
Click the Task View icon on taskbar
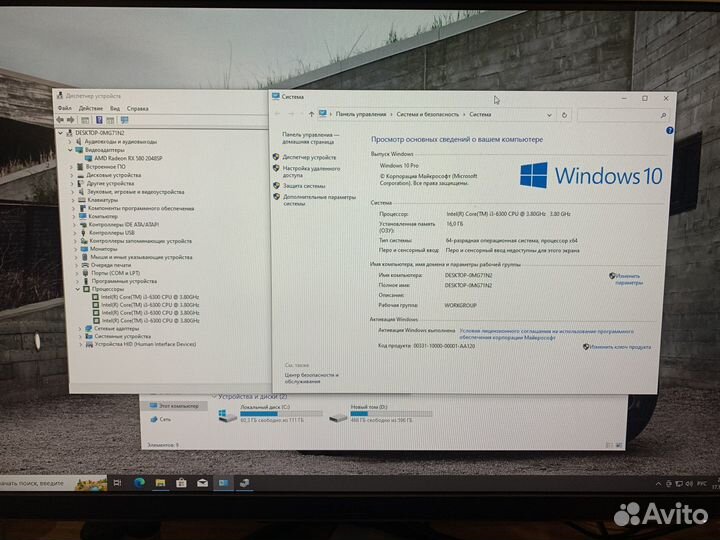(x=118, y=482)
